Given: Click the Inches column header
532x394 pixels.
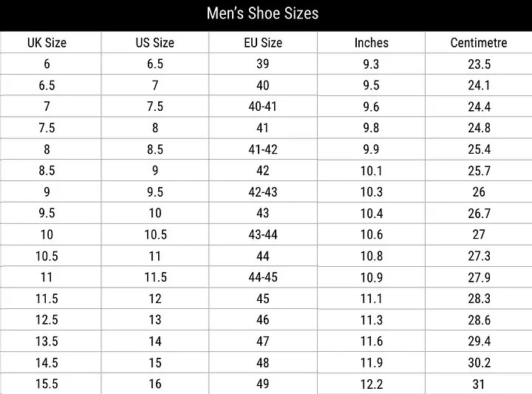Looking at the screenshot, I should (x=371, y=43).
